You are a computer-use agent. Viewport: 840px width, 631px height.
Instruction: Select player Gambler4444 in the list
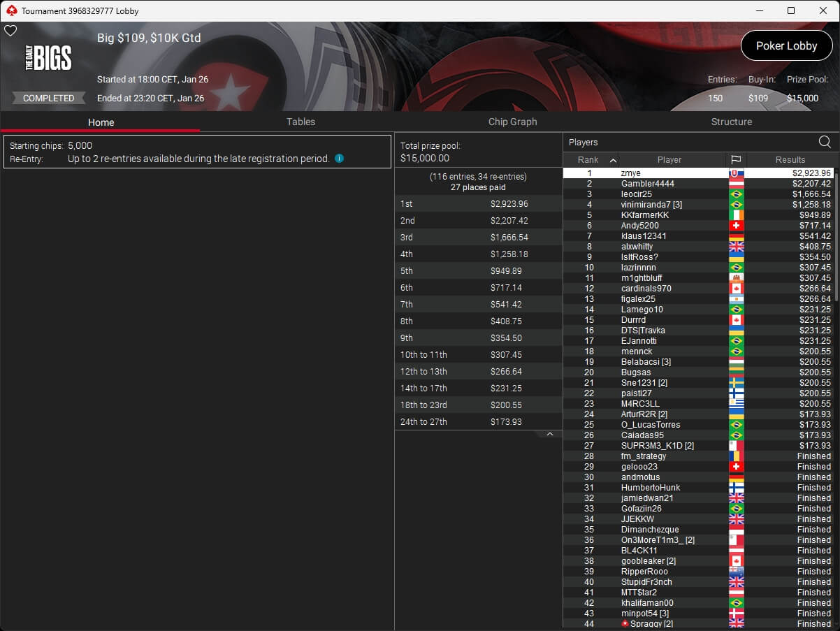pos(647,184)
